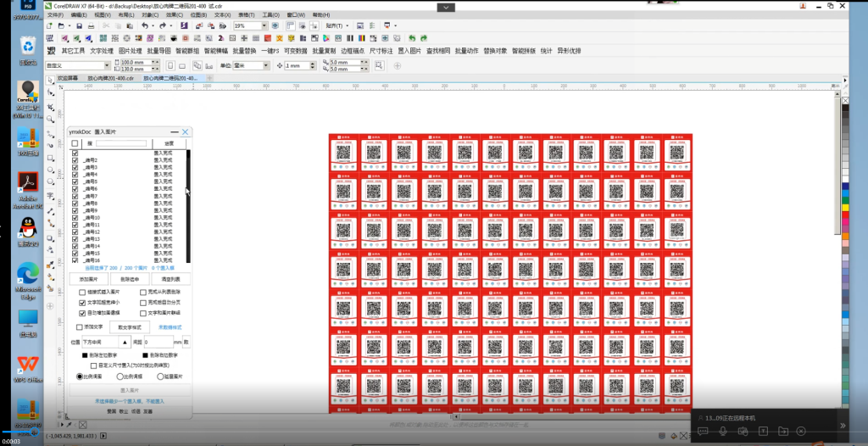Click the Undo arrow icon
Viewport: 868px width, 446px height.
[144, 26]
